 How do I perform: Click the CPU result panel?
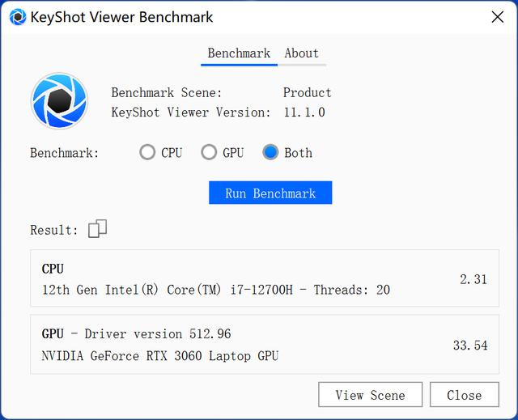click(265, 278)
